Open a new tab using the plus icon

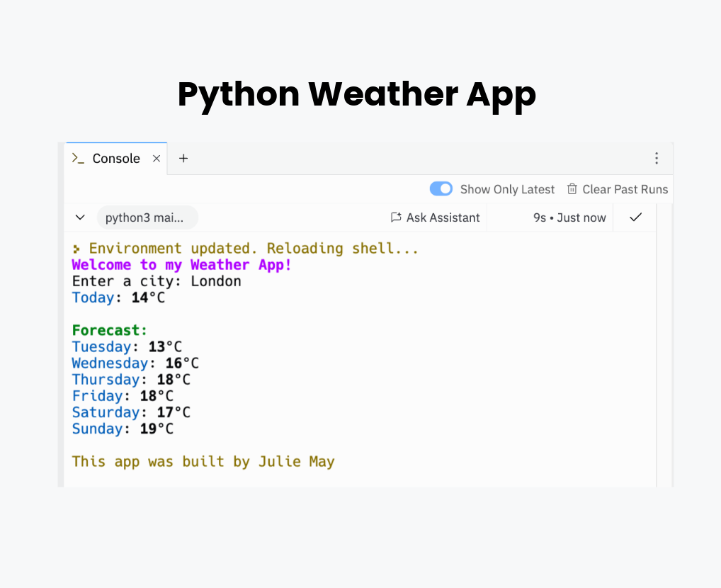183,158
